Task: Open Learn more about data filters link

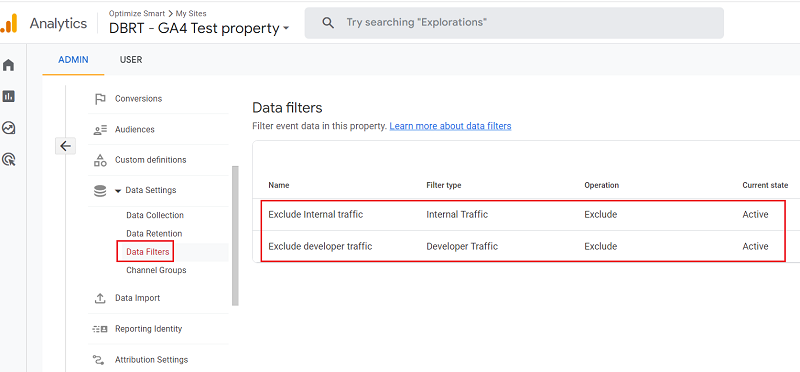Action: (x=450, y=126)
